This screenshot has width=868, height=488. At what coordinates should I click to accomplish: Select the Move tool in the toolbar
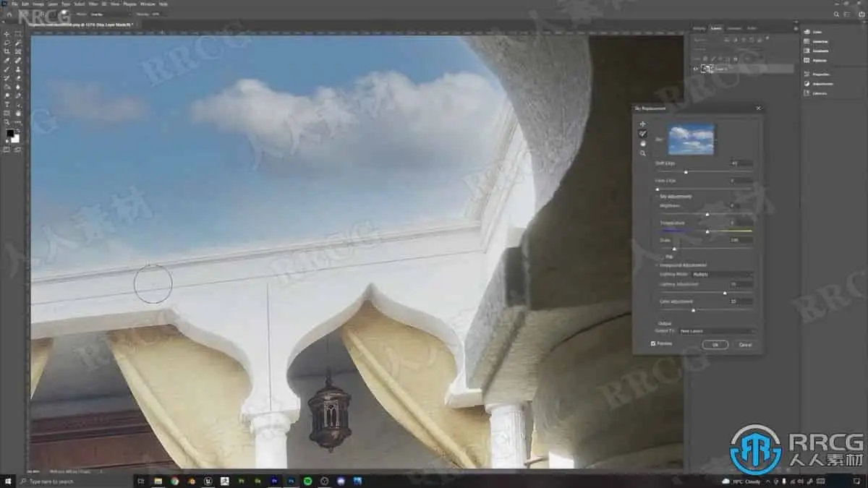(x=7, y=34)
